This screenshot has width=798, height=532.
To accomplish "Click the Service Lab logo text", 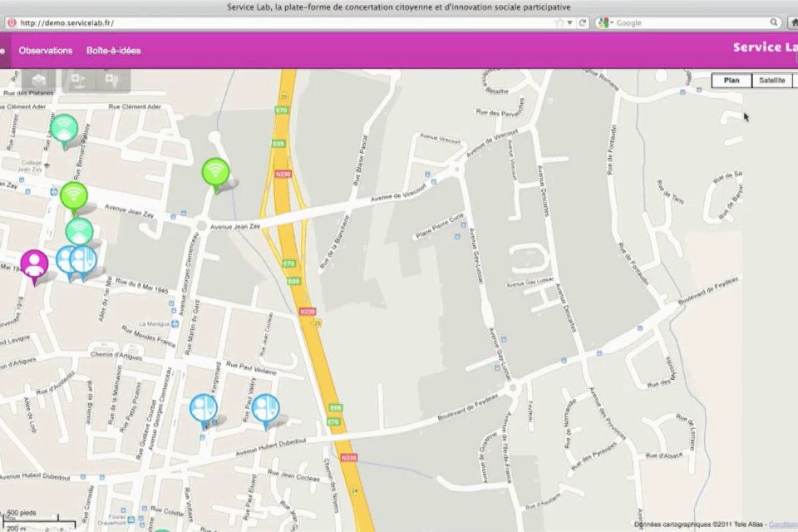I will coord(765,47).
